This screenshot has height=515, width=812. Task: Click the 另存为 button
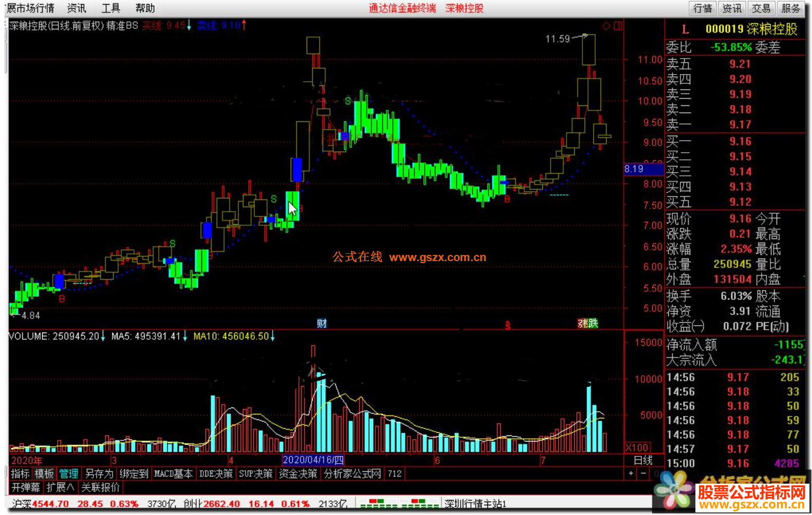click(99, 473)
